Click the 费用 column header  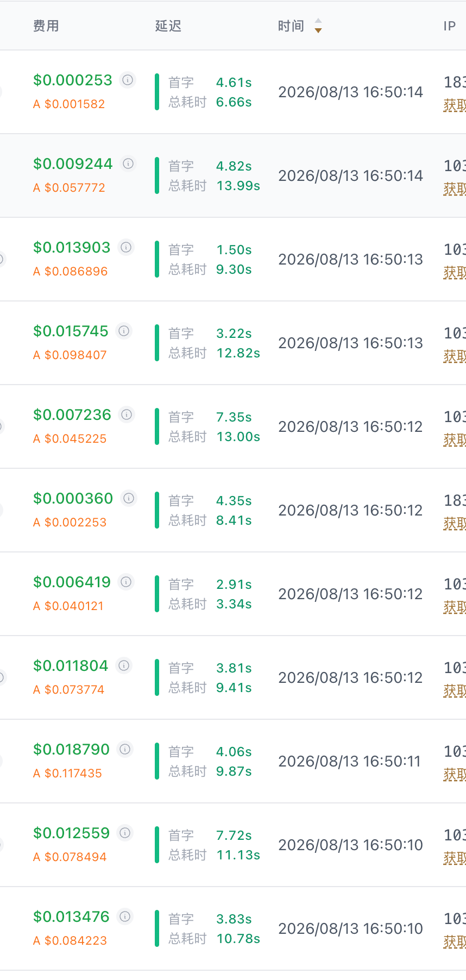(x=46, y=26)
